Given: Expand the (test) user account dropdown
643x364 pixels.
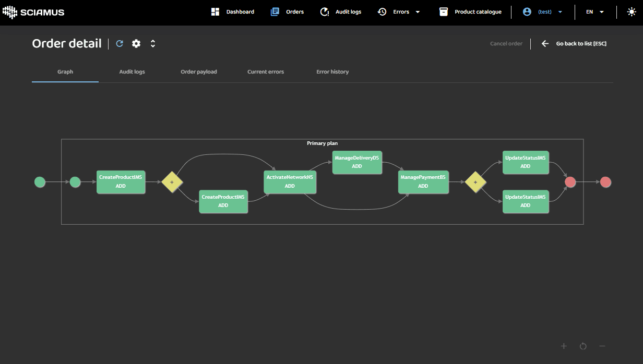Looking at the screenshot, I should point(543,12).
